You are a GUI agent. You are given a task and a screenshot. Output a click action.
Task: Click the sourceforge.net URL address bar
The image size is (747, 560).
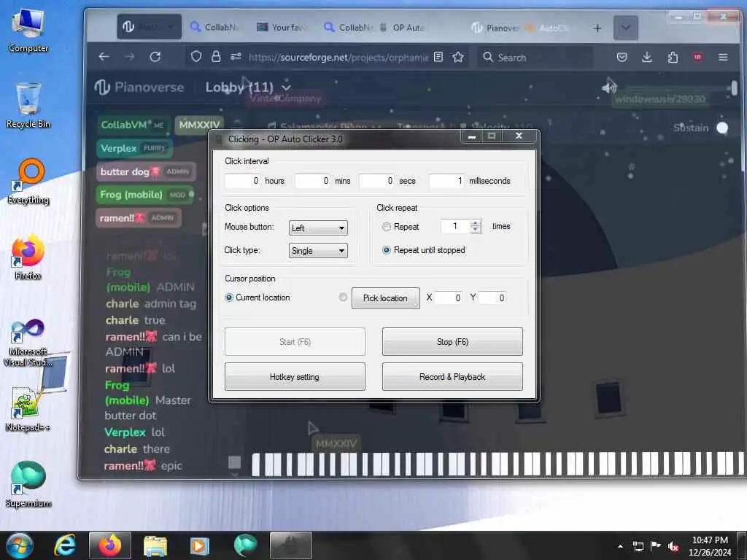(x=337, y=57)
